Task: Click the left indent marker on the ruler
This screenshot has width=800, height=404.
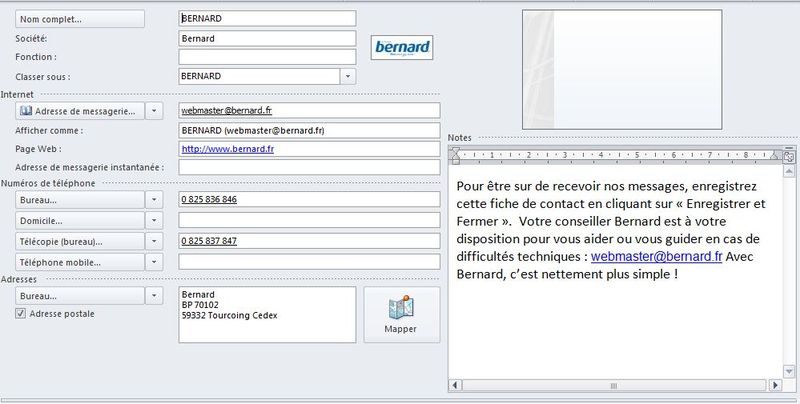Action: pos(456,156)
